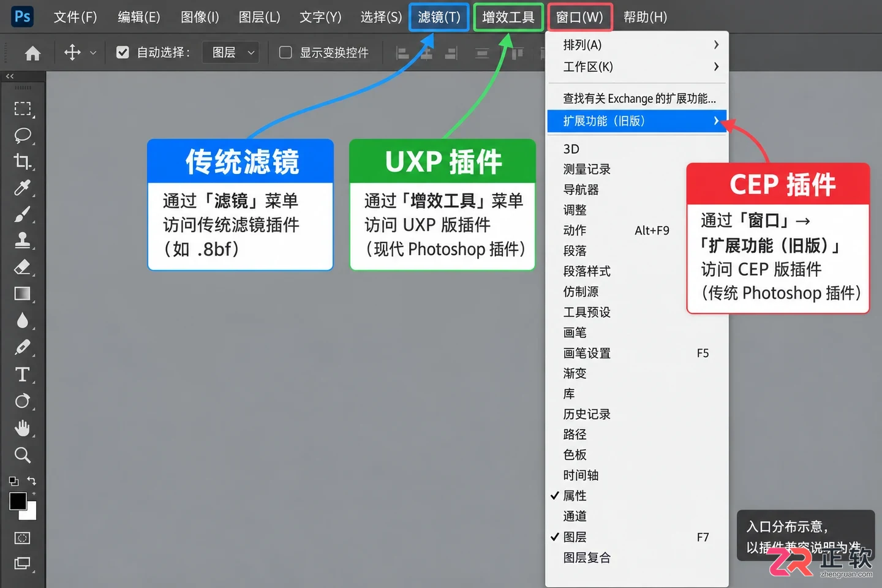Choose 通道 in Window menu
882x588 pixels.
(637, 516)
